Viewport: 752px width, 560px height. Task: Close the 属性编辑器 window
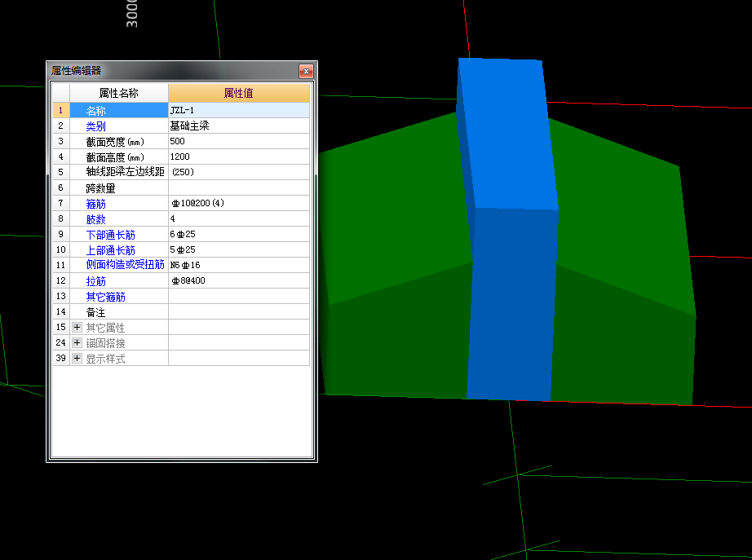coord(306,72)
